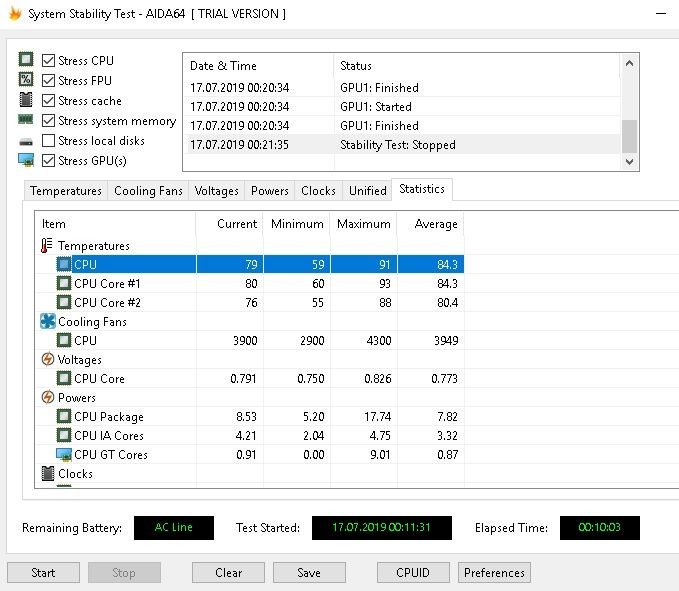Viewport: 679px width, 591px height.
Task: Enable the Stress local disks checkbox
Action: [48, 140]
